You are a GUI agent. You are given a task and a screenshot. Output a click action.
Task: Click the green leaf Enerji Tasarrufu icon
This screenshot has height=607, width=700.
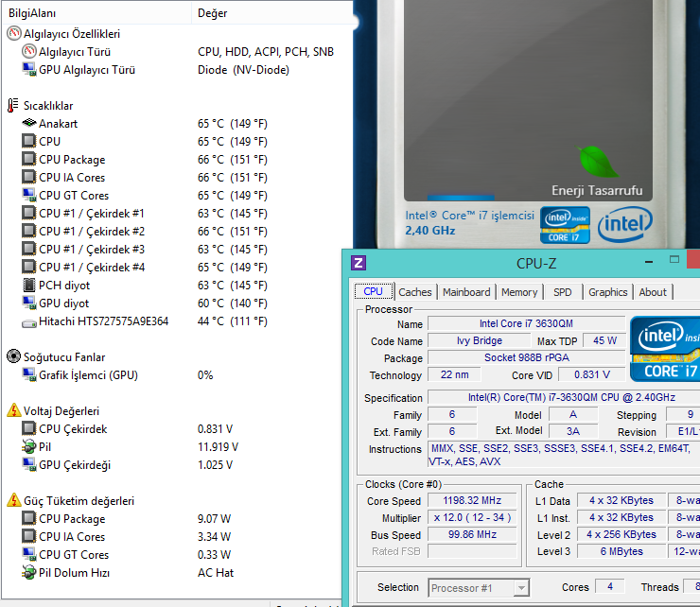tap(597, 162)
